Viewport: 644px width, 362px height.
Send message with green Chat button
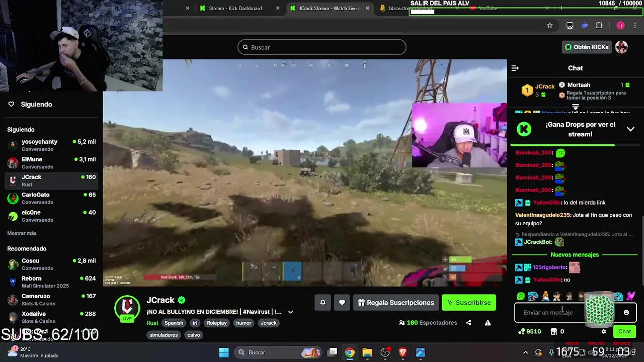624,331
